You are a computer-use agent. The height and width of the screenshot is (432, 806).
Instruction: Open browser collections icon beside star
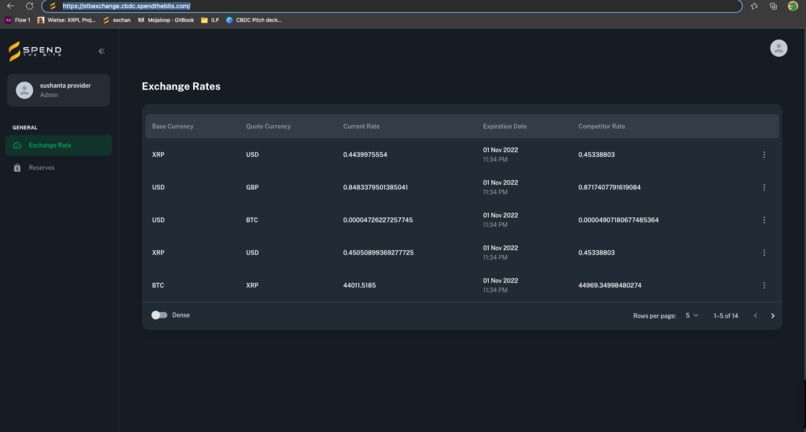(x=774, y=6)
